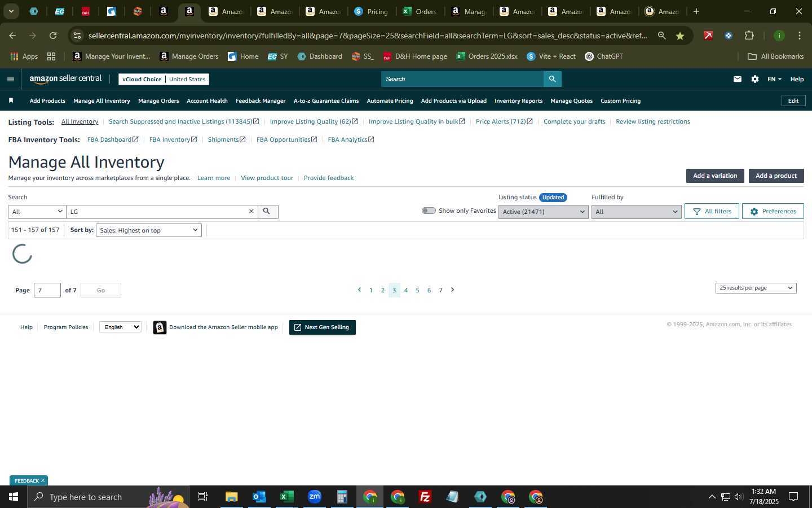The image size is (812, 508).
Task: Click the bookmark flag icon in nav bar
Action: [x=11, y=100]
